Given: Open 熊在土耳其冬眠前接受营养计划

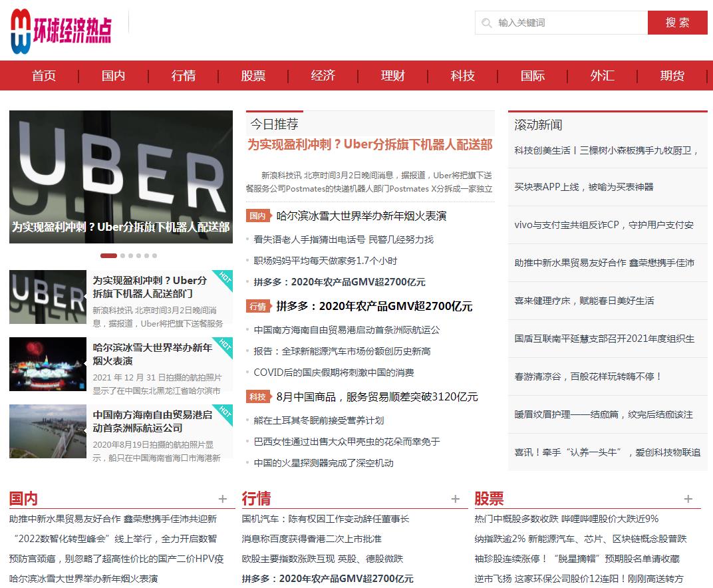Looking at the screenshot, I should click(x=319, y=420).
